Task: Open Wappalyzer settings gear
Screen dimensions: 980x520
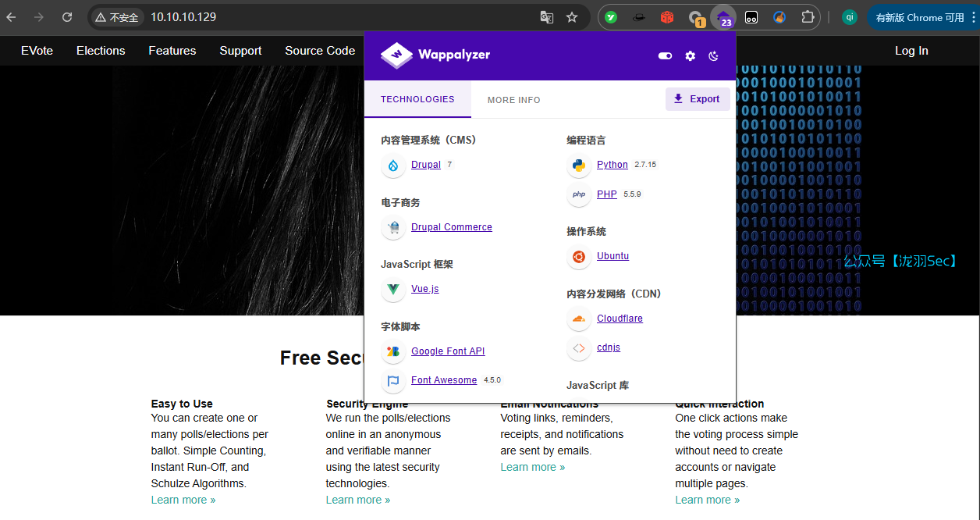Action: click(x=690, y=55)
